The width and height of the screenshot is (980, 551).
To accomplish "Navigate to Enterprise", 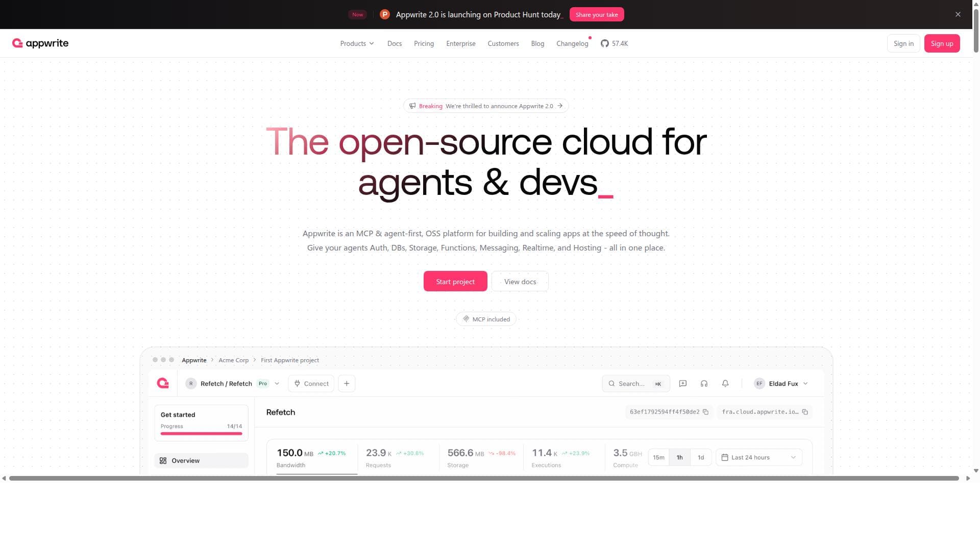I will 461,43.
